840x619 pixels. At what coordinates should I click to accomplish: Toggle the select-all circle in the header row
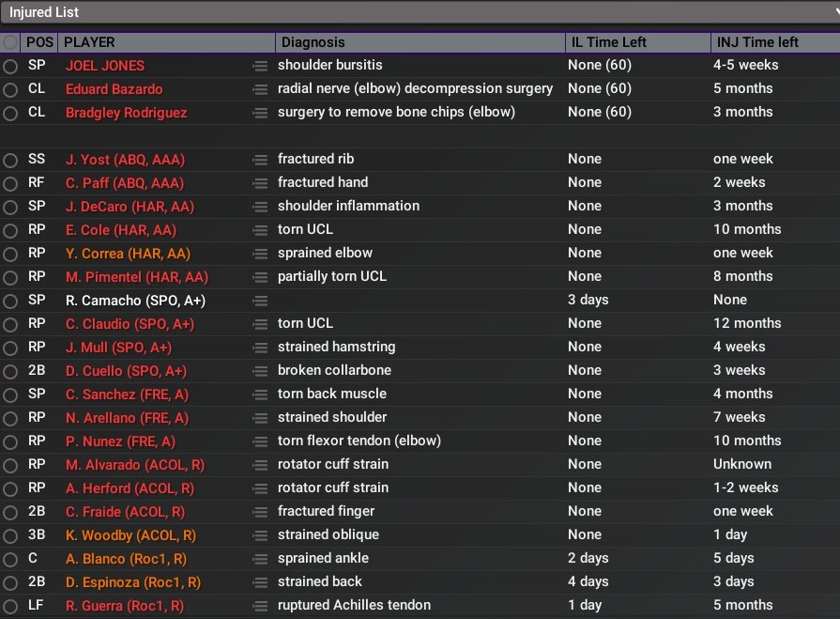10,42
